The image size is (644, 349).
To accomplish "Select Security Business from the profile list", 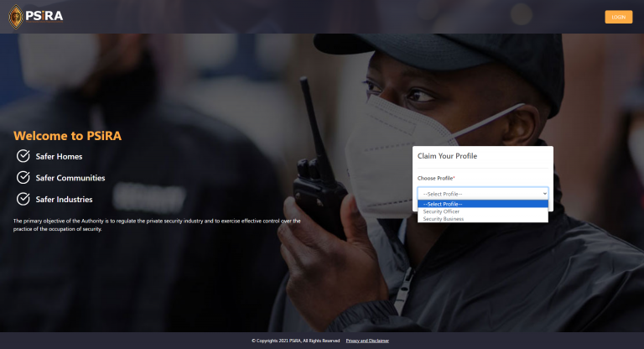I will coord(443,219).
